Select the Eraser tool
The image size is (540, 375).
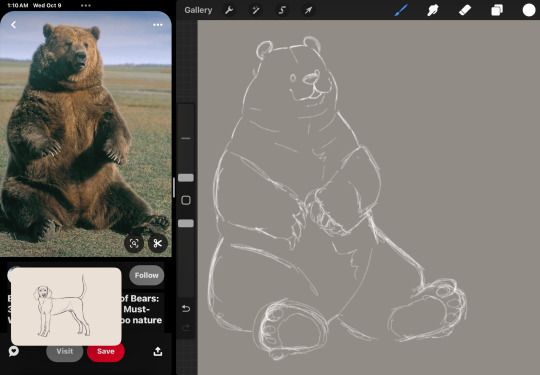(x=465, y=10)
